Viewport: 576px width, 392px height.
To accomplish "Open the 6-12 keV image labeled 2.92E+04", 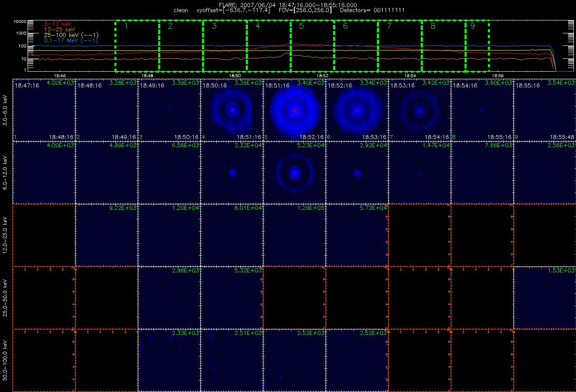I will (357, 173).
